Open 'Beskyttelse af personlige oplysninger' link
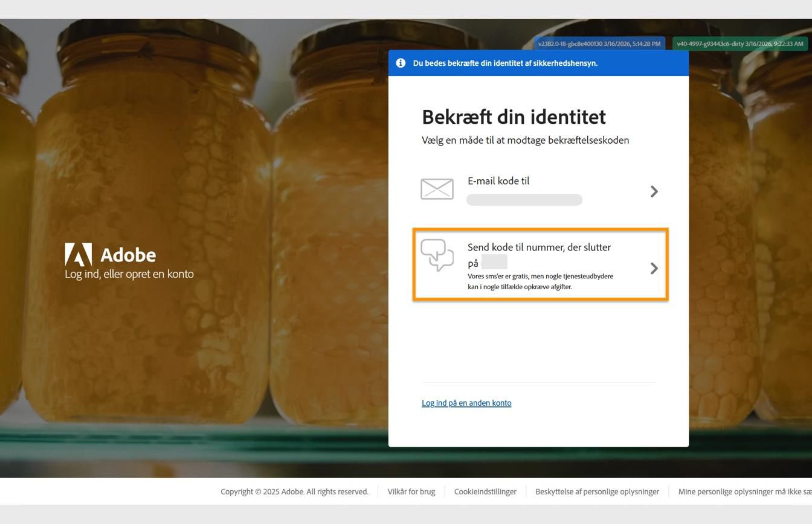This screenshot has width=812, height=524. click(x=597, y=491)
